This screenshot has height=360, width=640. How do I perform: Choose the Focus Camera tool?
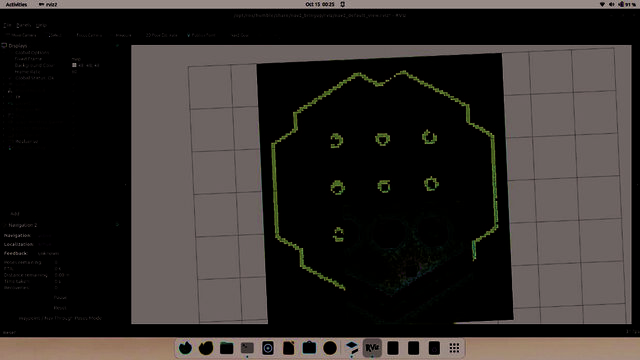coord(88,36)
